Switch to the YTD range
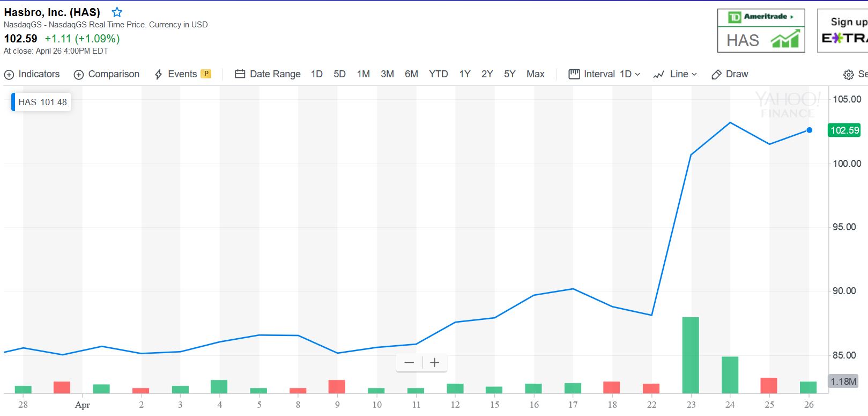The height and width of the screenshot is (416, 868). coord(438,74)
